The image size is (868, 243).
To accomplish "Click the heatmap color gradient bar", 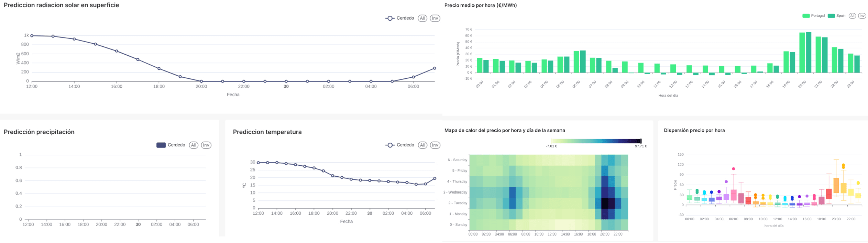I will [596, 141].
